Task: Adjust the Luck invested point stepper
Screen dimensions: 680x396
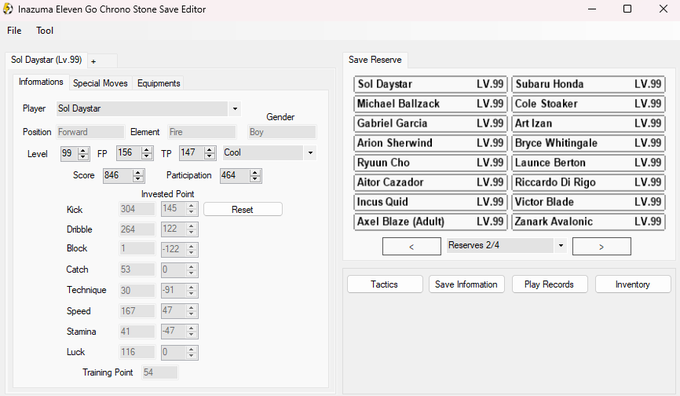Action: pyautogui.click(x=191, y=353)
